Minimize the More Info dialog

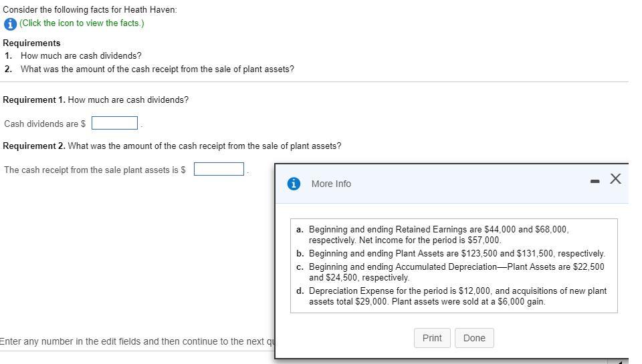coord(595,181)
